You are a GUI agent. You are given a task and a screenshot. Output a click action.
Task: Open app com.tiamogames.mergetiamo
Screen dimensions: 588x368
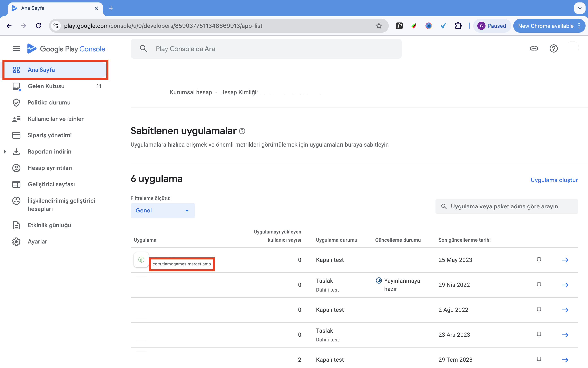182,264
